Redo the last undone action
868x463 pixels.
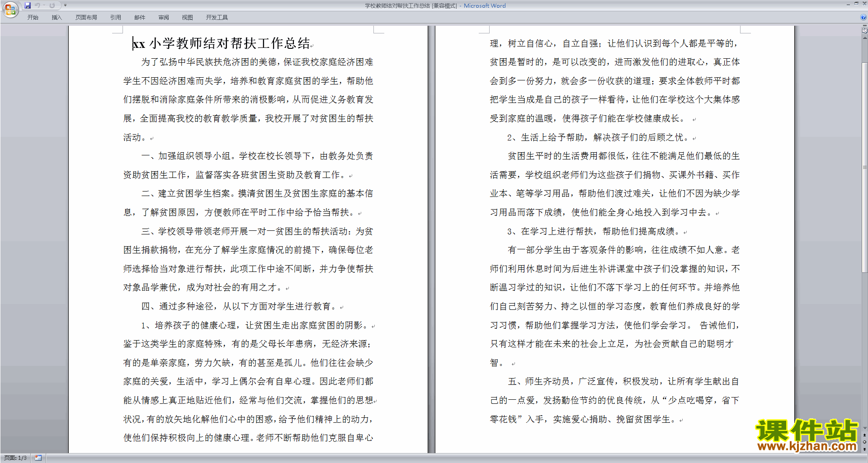pos(52,5)
